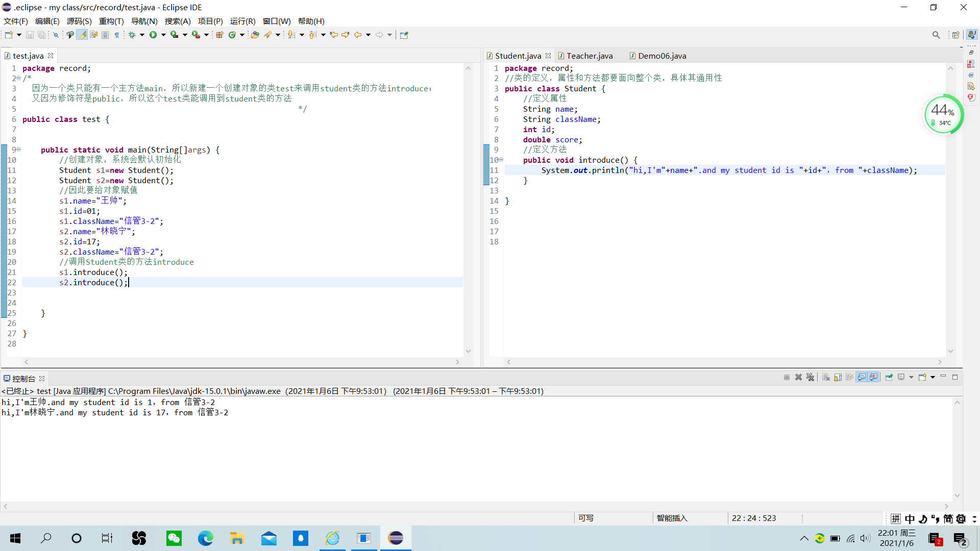Switch to the Demo06.java tab

tap(661, 56)
